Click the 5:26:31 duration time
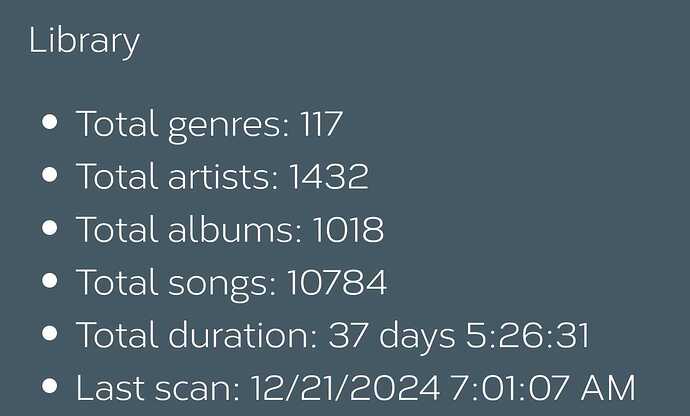The height and width of the screenshot is (416, 690). (528, 335)
